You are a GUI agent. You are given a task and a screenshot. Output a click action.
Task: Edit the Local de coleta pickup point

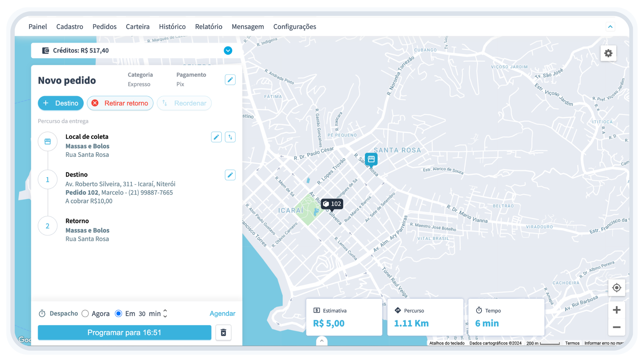[x=216, y=137]
